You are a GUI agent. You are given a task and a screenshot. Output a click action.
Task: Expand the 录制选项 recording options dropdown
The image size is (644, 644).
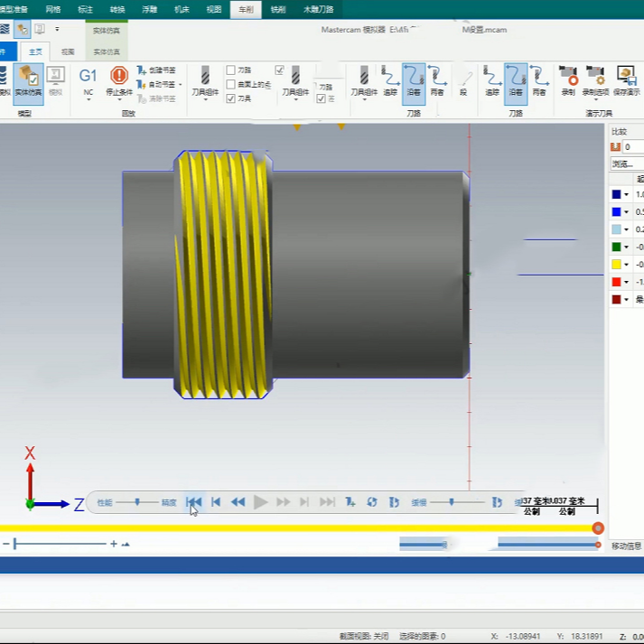(x=595, y=98)
